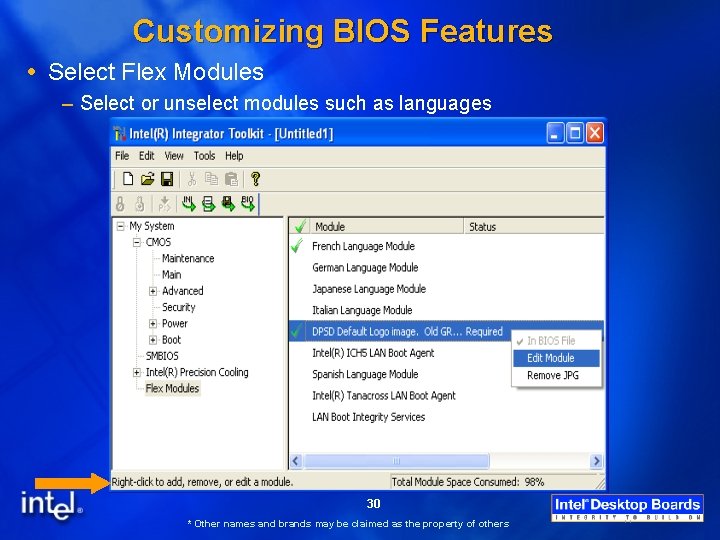
Task: Click the New file toolbar icon
Action: point(128,179)
